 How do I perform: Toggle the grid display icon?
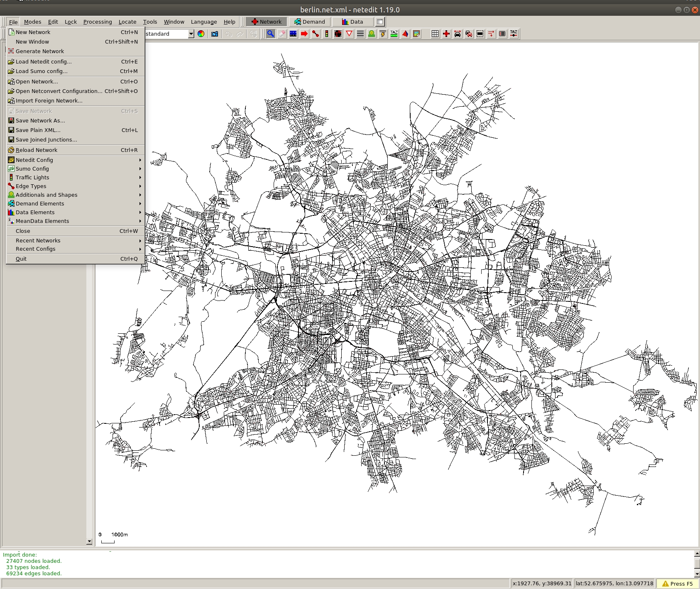435,34
